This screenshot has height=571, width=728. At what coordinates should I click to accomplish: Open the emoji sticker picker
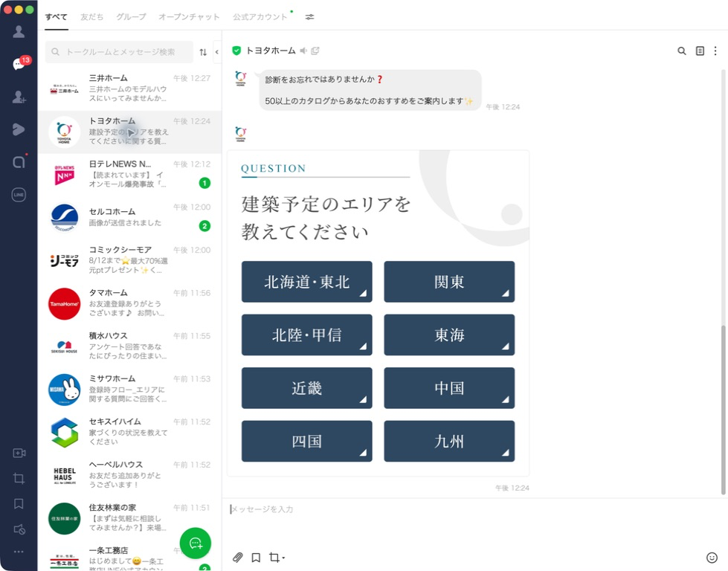pyautogui.click(x=712, y=558)
